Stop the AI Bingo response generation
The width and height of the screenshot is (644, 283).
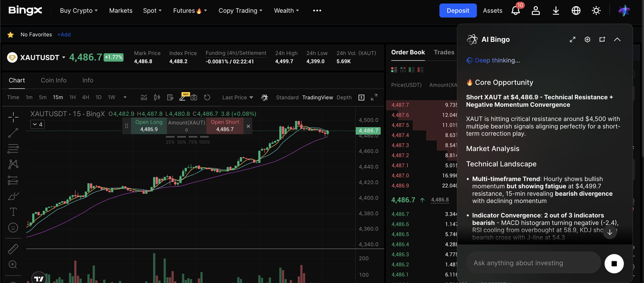click(x=614, y=263)
